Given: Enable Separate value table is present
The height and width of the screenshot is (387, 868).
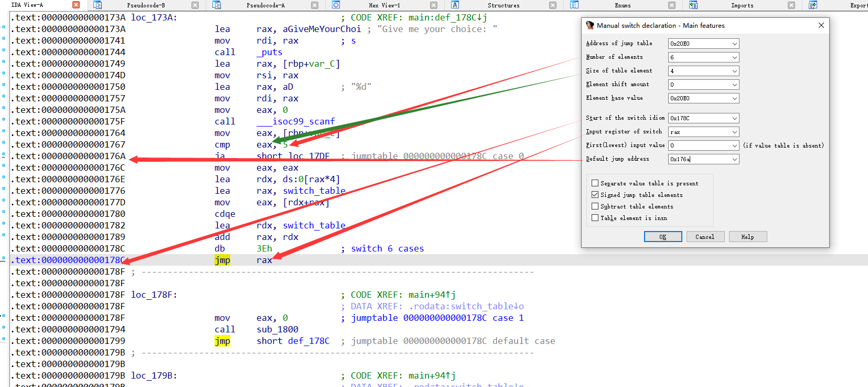Looking at the screenshot, I should (595, 183).
